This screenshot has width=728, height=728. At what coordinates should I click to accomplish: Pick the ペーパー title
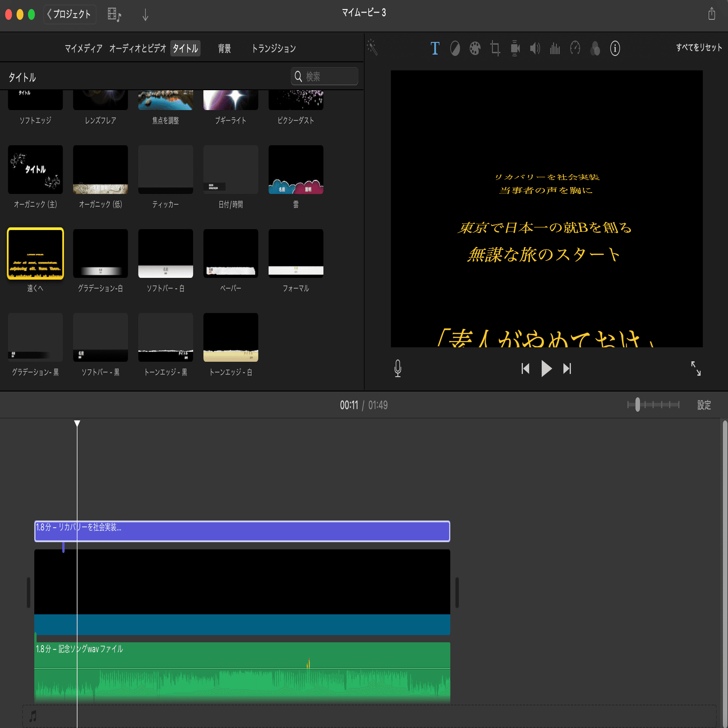click(230, 253)
